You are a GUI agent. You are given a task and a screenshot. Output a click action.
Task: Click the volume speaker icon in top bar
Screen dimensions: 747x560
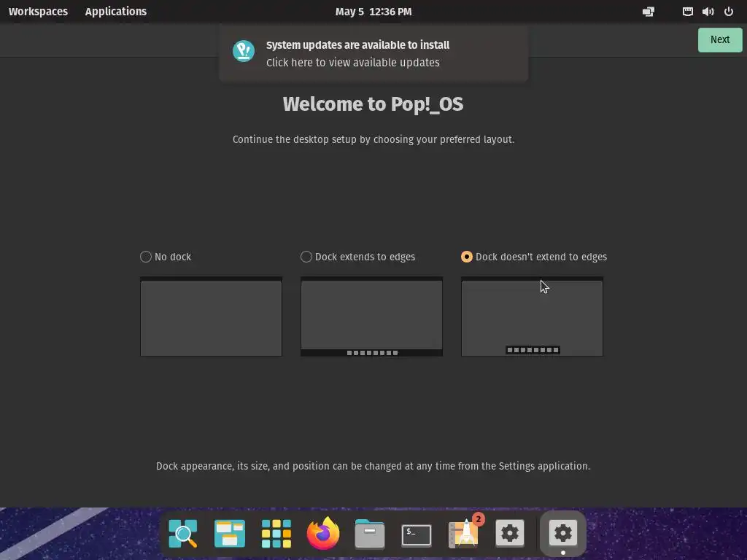coord(708,12)
